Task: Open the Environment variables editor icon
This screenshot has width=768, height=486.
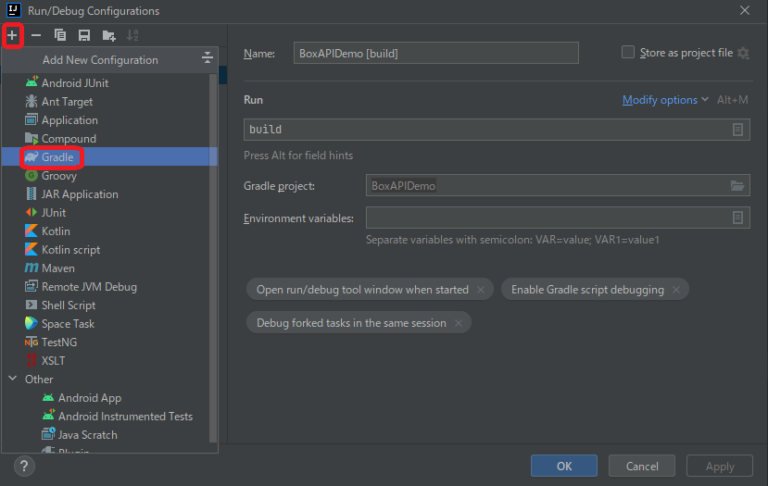Action: pos(738,218)
